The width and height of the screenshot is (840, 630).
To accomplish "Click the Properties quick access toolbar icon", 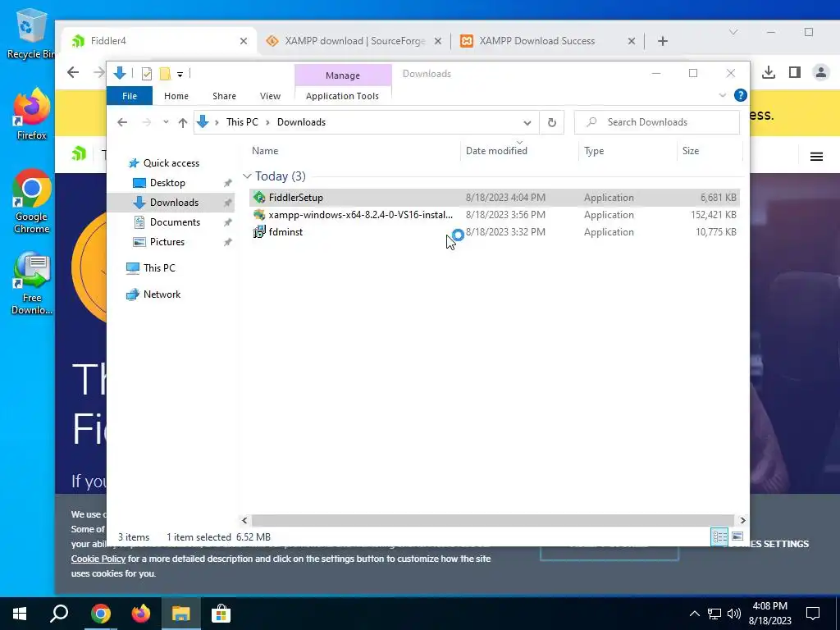I will tap(146, 74).
